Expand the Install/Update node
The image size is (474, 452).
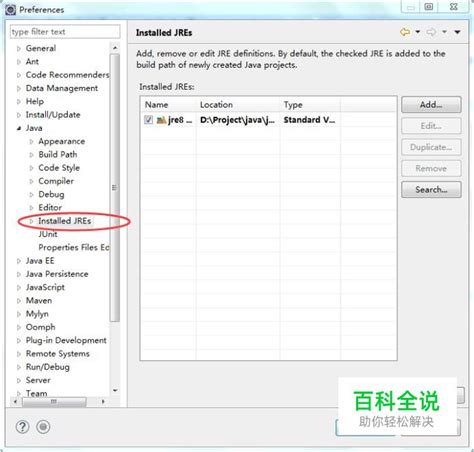click(x=19, y=115)
